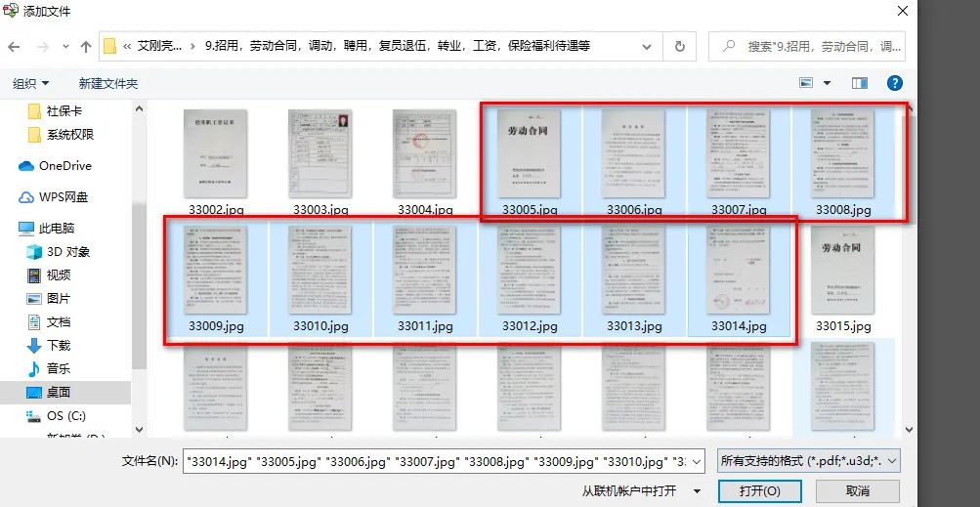This screenshot has height=507, width=980.
Task: Open recent locations dropdown arrow
Action: (65, 47)
